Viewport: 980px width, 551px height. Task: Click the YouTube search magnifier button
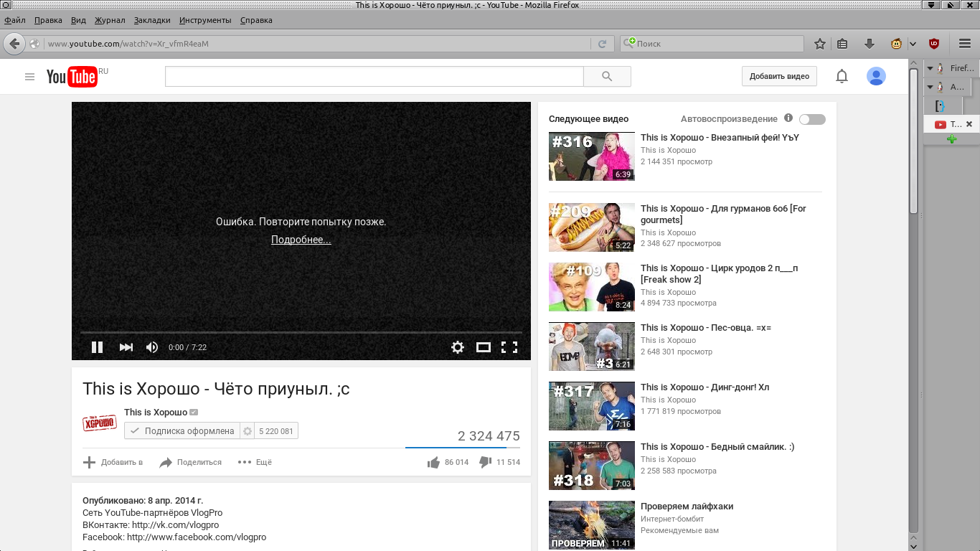(x=607, y=76)
